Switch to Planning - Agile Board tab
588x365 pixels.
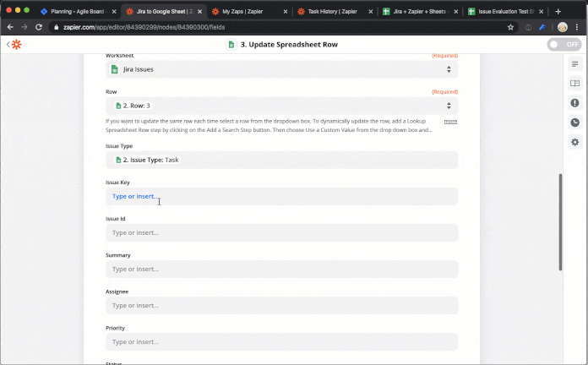click(x=77, y=12)
